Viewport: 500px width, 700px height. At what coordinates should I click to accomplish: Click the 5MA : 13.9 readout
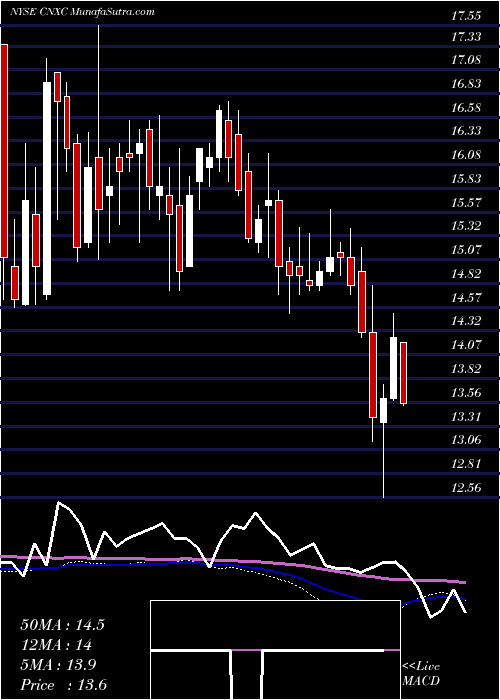tap(59, 665)
